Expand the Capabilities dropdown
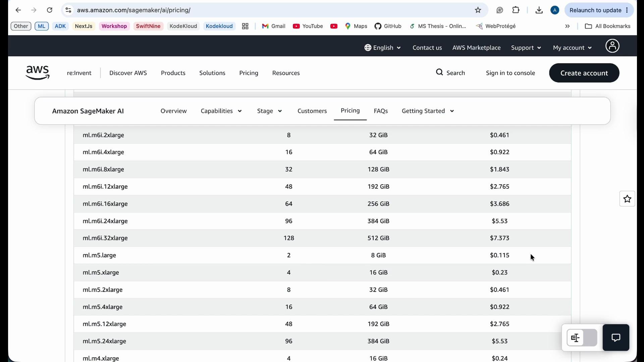This screenshot has width=644, height=362. 221,111
